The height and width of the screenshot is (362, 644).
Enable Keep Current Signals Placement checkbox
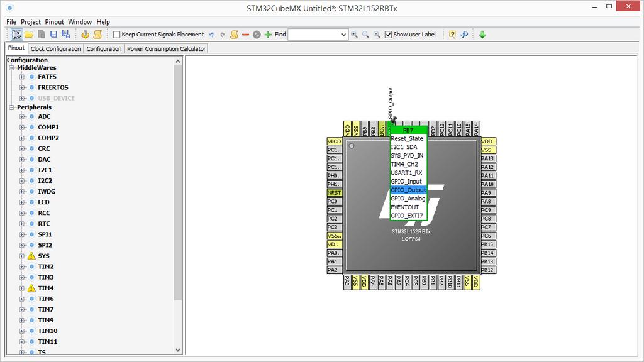pyautogui.click(x=116, y=35)
